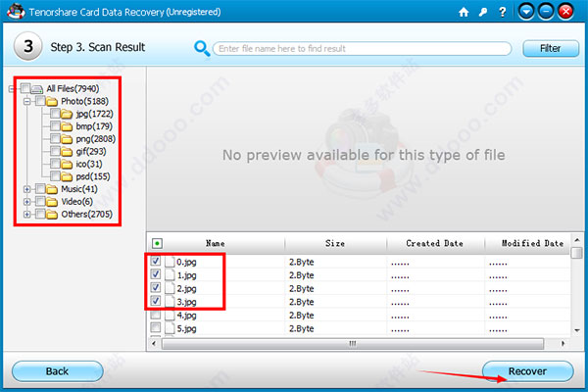Click the Recover button

pyautogui.click(x=527, y=371)
